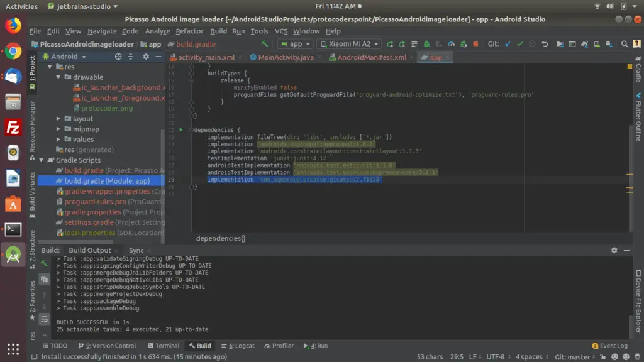Fold the dependencies block in editor gutter

coord(191,129)
